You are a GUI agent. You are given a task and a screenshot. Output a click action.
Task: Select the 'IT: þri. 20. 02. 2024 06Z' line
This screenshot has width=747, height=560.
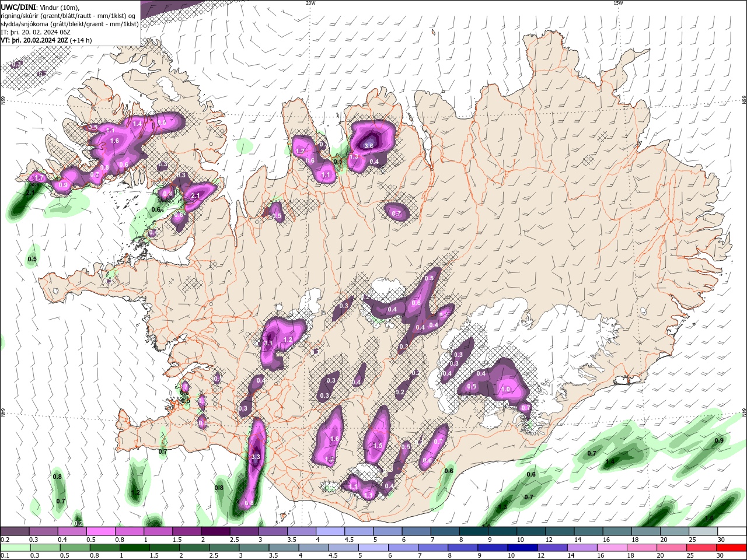pyautogui.click(x=35, y=32)
